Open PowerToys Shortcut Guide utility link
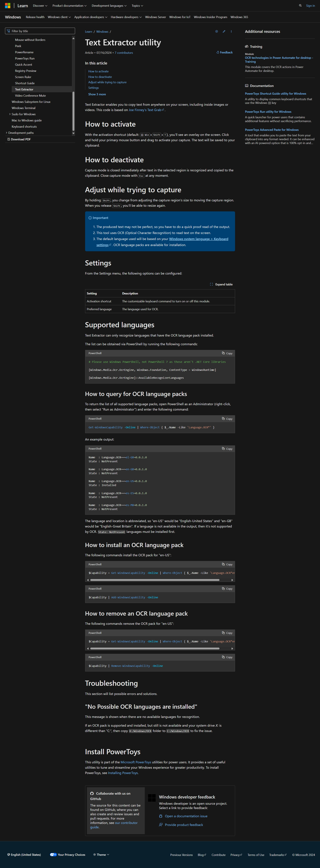 (x=275, y=94)
